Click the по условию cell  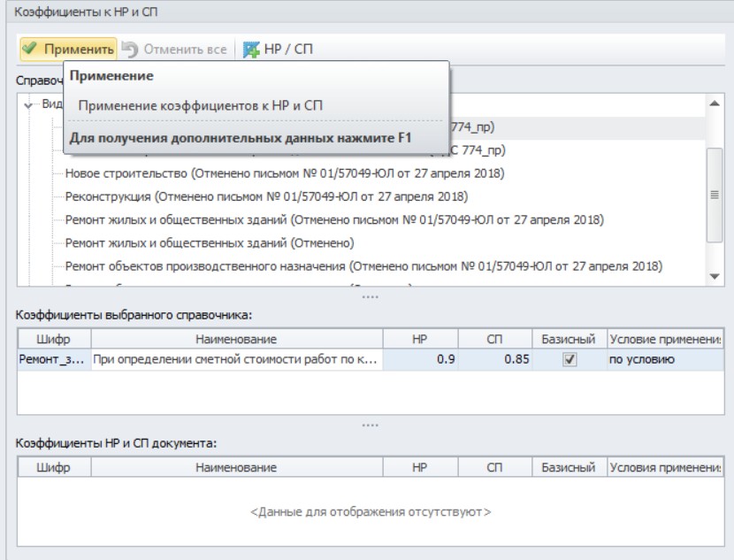[x=665, y=359]
